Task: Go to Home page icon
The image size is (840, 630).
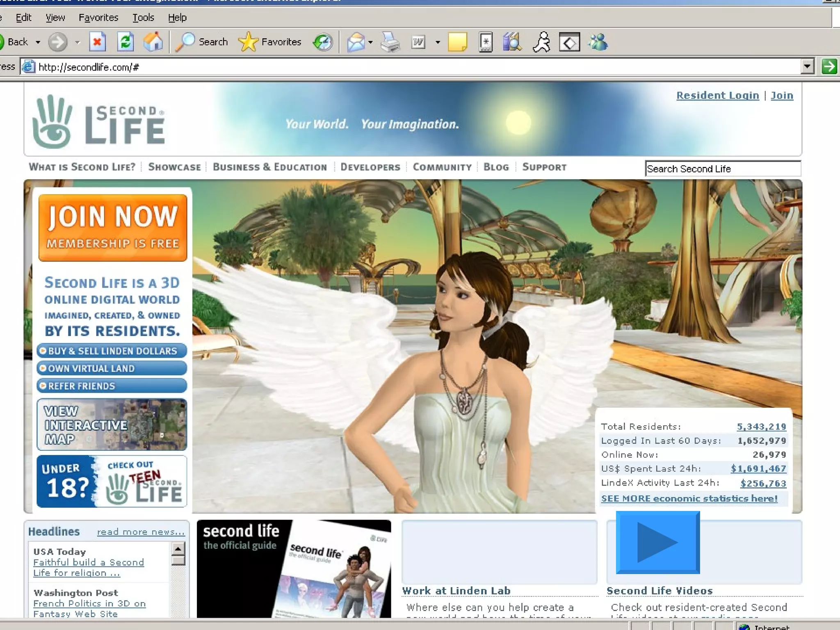Action: (x=153, y=42)
